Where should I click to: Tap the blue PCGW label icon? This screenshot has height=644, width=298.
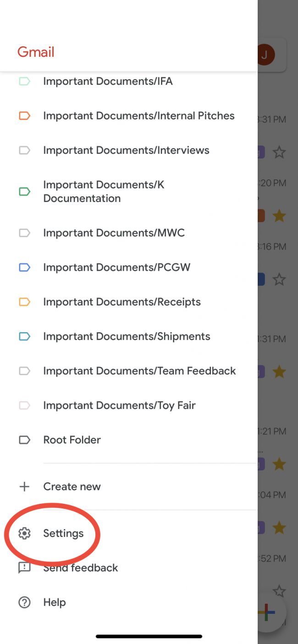[x=24, y=267]
